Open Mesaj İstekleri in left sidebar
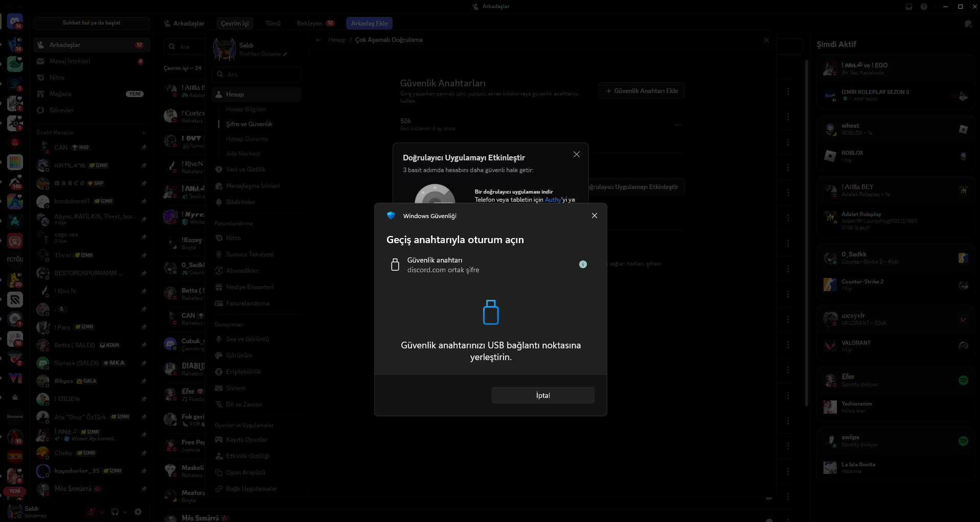The image size is (980, 522). [x=91, y=61]
